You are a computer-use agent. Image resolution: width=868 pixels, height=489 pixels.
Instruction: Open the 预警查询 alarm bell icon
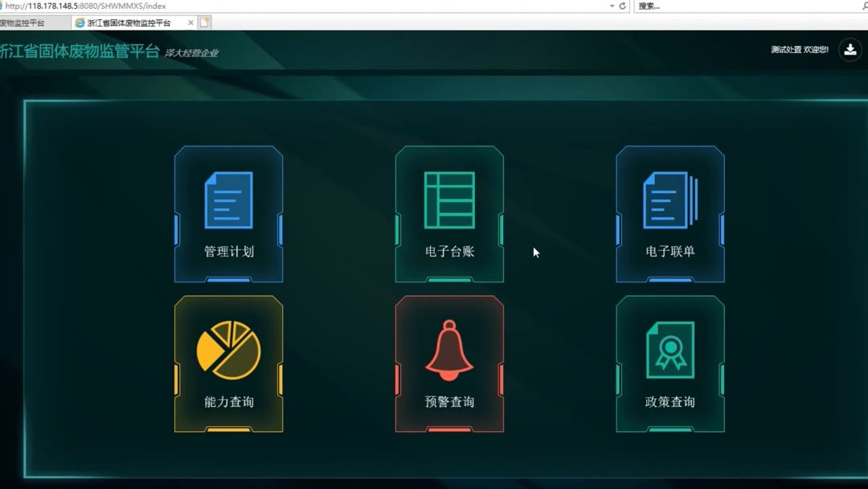pos(449,350)
